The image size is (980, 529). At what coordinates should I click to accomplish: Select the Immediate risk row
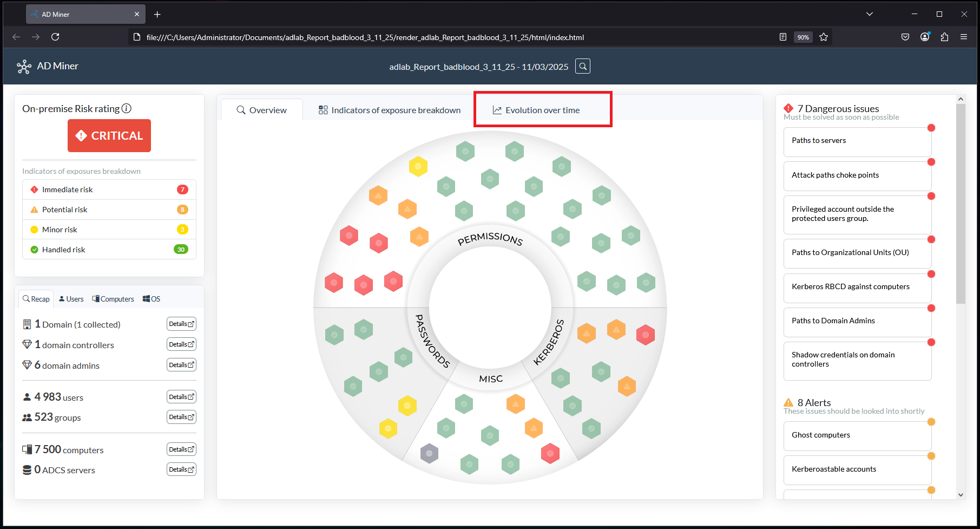pos(109,190)
